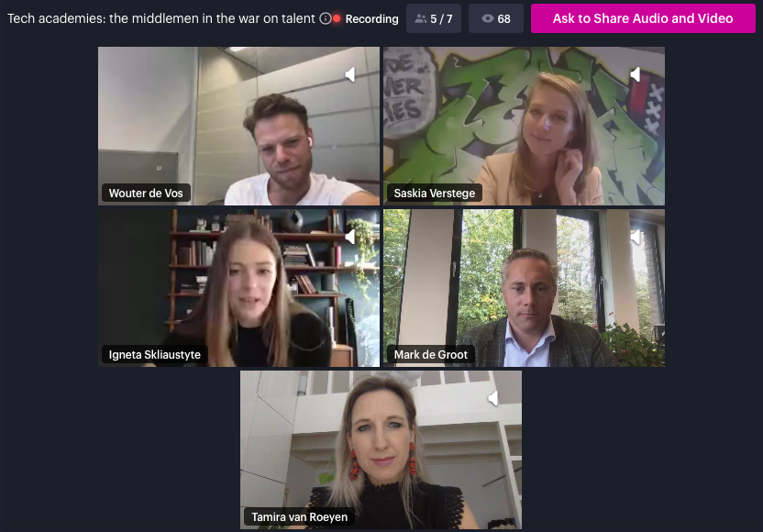Click the 68 viewers eye counter
The width and height of the screenshot is (763, 532).
click(496, 18)
